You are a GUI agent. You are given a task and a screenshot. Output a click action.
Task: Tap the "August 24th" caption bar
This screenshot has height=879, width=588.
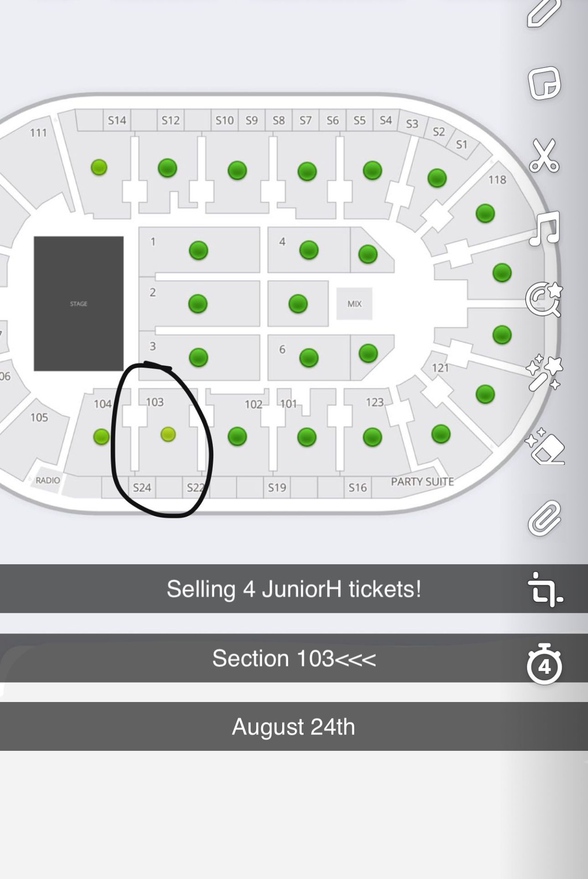tap(294, 727)
